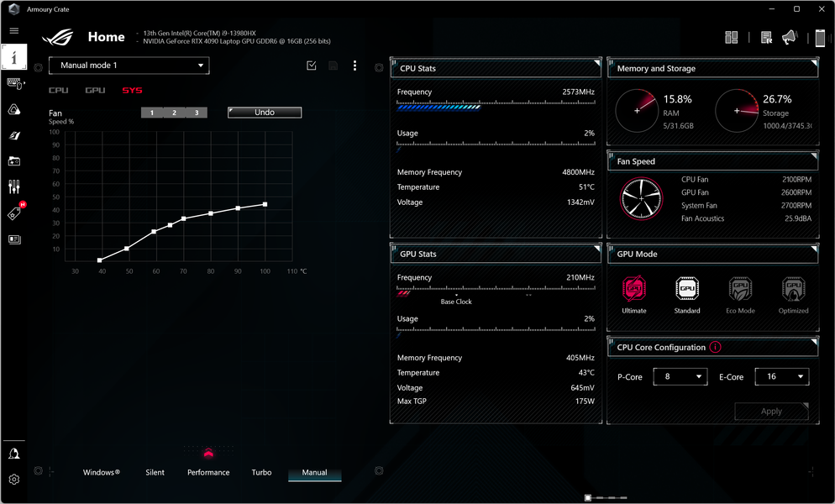Open the E-Core count dropdown
835x504 pixels.
[782, 376]
